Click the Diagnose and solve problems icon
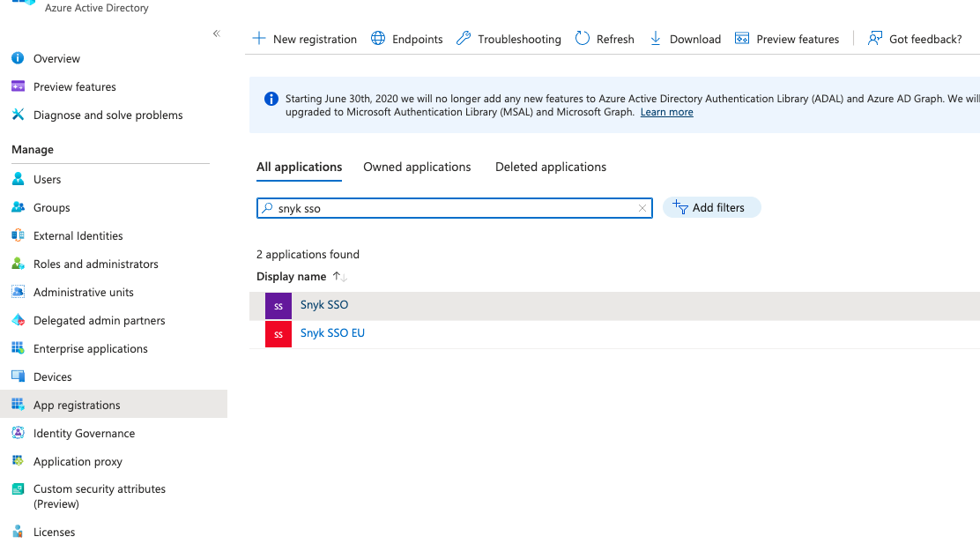Screen dimensions: 980x544 coord(19,115)
